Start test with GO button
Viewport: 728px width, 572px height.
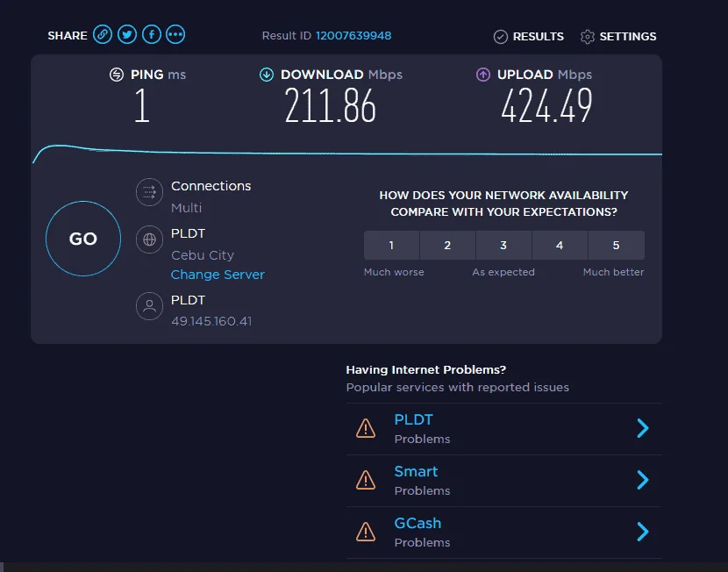83,239
